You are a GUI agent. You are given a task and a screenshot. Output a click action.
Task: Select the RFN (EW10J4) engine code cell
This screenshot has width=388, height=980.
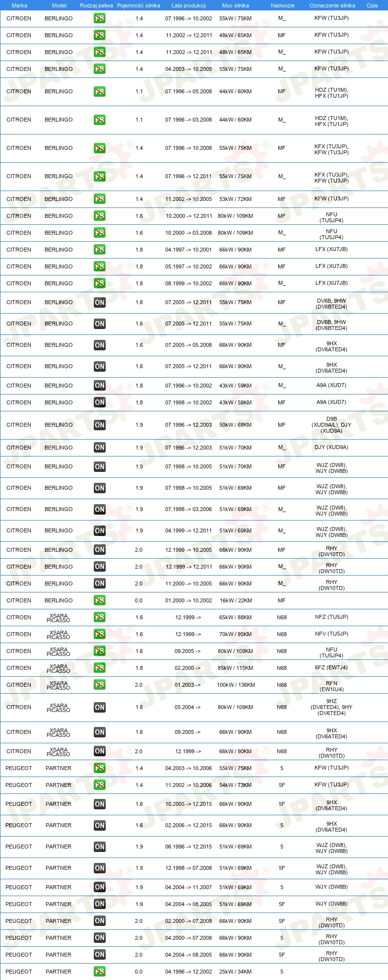coord(331,686)
